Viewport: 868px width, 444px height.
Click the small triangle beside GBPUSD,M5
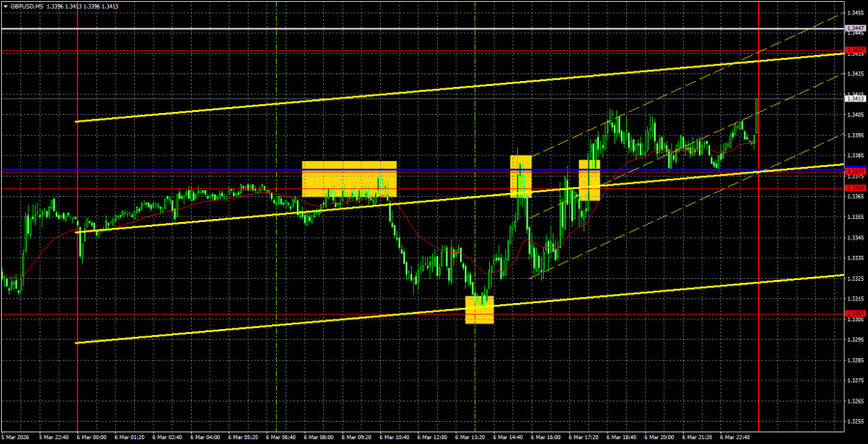click(4, 7)
